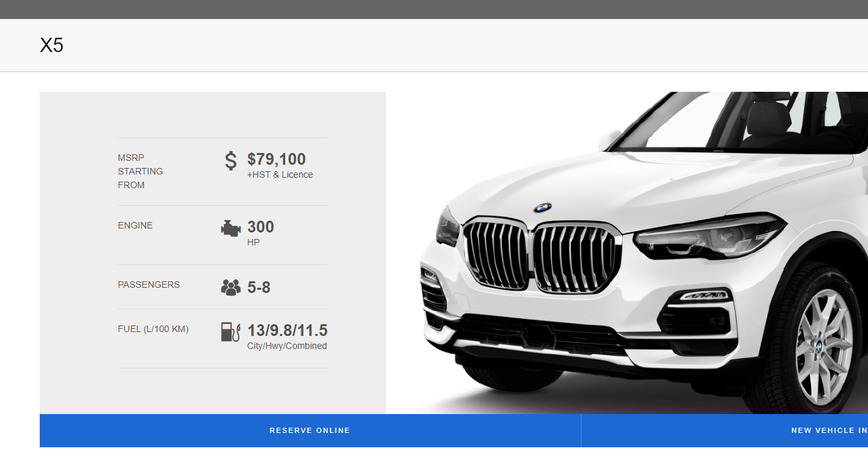Click the +HST & Licence note
Image resolution: width=868 pixels, height=459 pixels.
coord(280,174)
